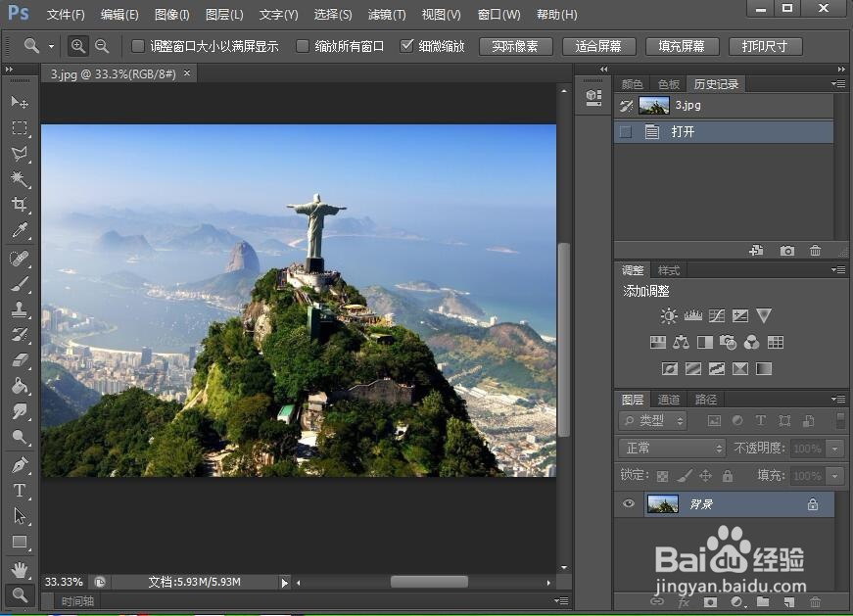Add a Brightness/Contrast adjustment
The height and width of the screenshot is (616, 853).
click(x=669, y=315)
